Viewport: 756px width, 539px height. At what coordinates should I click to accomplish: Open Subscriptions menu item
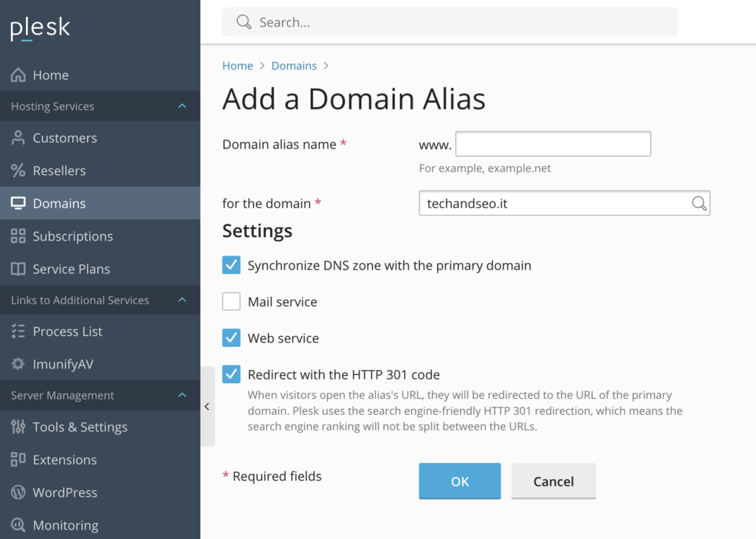(x=100, y=236)
